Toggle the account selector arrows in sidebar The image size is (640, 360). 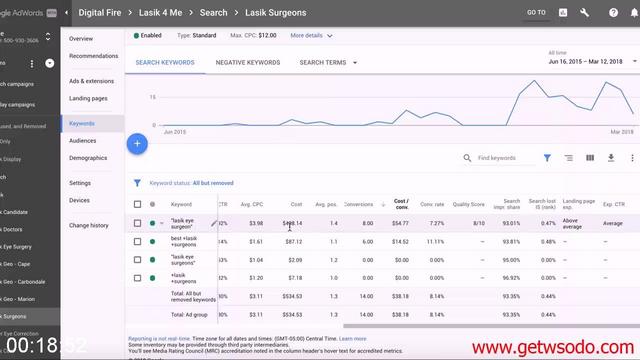(48, 37)
